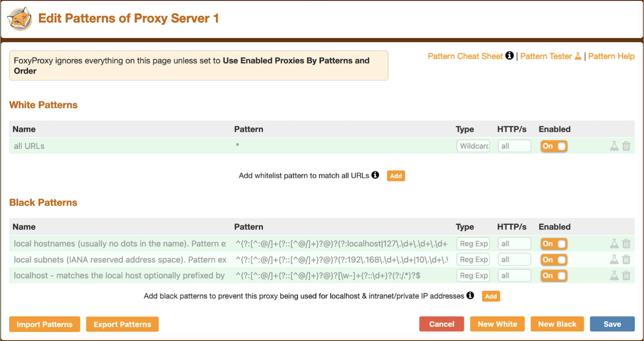
Task: Test the local subnets pattern flask icon
Action: [614, 259]
